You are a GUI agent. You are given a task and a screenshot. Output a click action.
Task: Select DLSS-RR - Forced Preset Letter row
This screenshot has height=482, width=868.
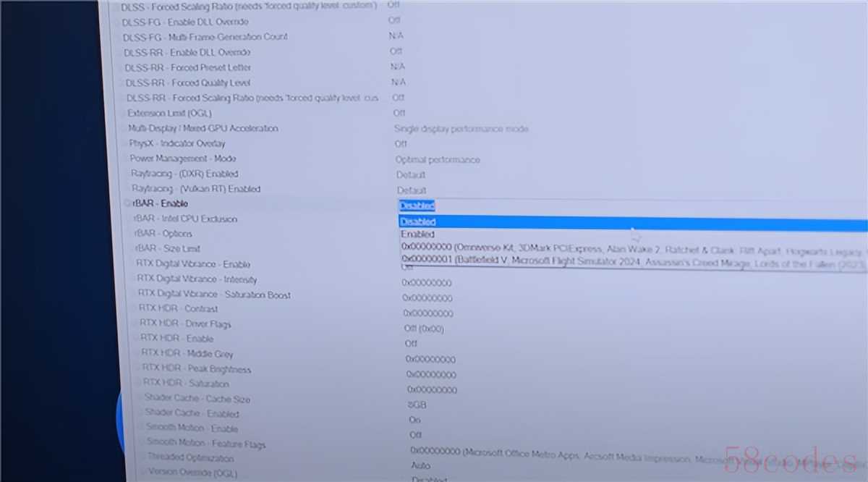click(x=188, y=67)
